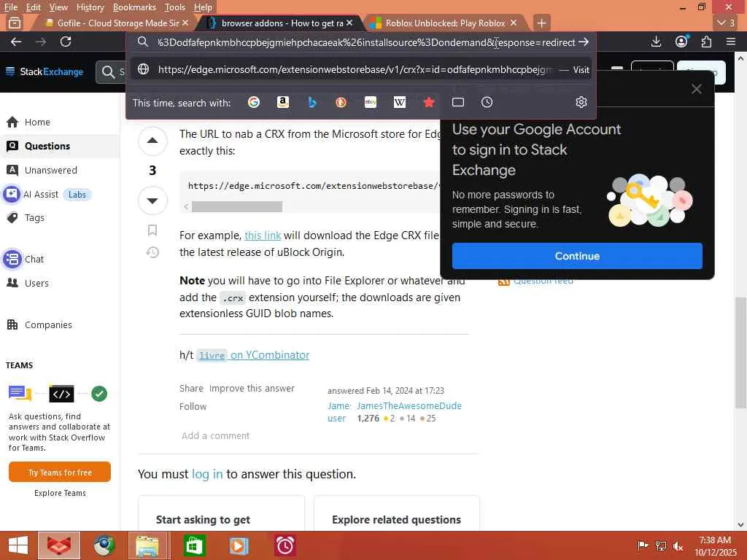This screenshot has width=747, height=560.
Task: Open JamesTheAwesomeDude user profile
Action: click(x=409, y=405)
